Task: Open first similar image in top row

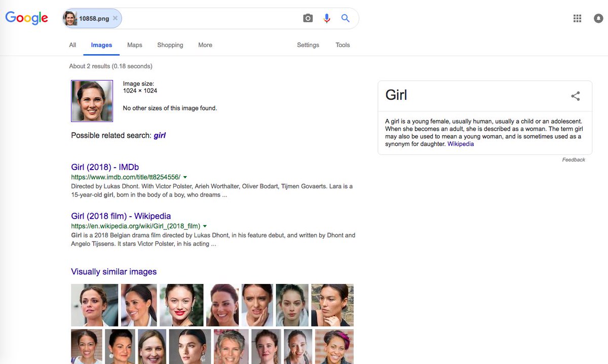Action: pyautogui.click(x=95, y=305)
